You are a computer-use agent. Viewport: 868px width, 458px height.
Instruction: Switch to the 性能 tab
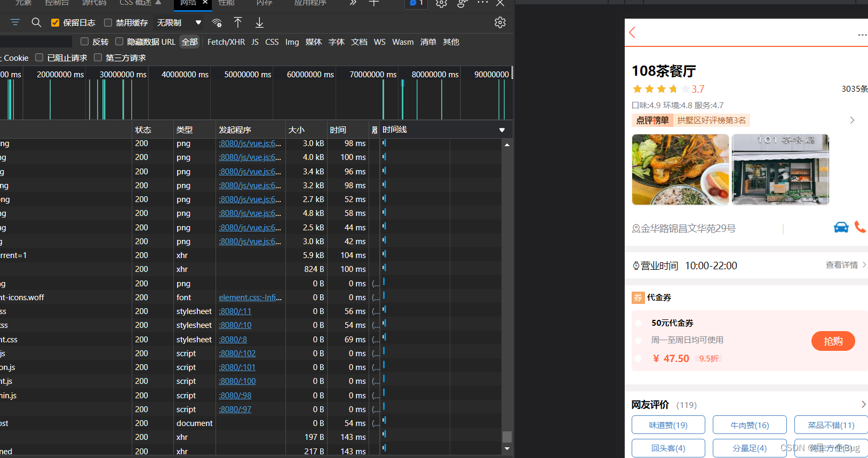point(226,3)
